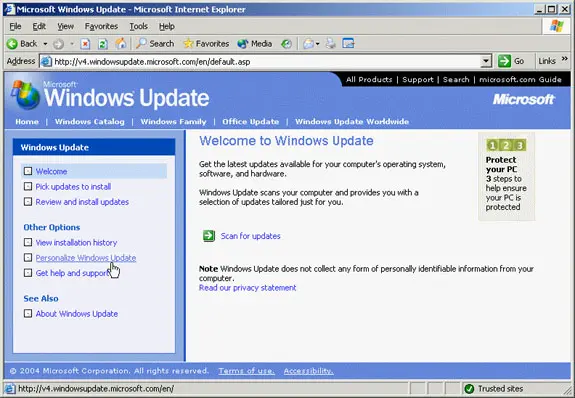Open About Windows Update link
Viewport: 575px width, 398px height.
click(77, 314)
